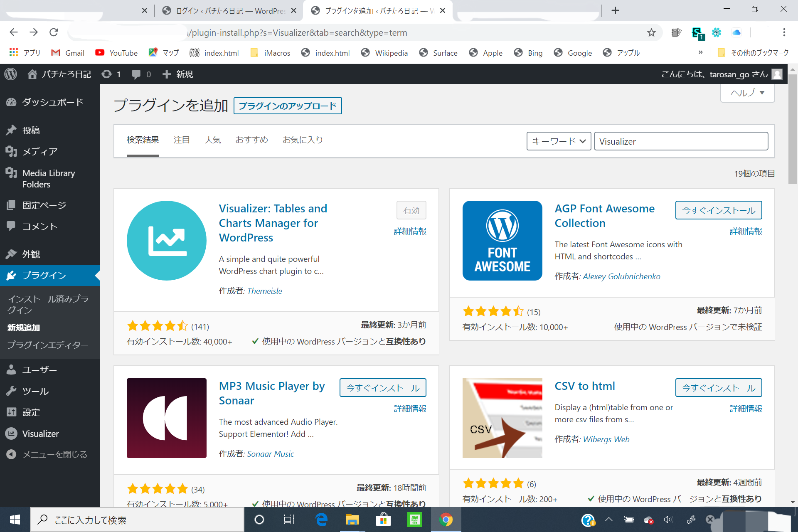
Task: Click プラグインのアップロード button
Action: [x=288, y=106]
